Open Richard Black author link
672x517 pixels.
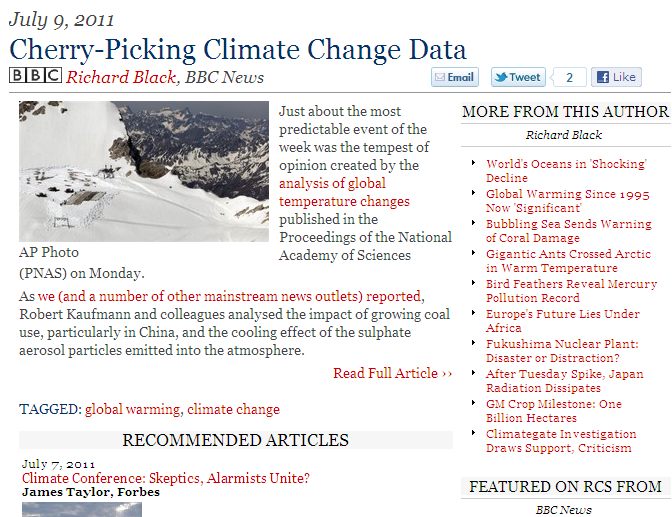pos(121,77)
